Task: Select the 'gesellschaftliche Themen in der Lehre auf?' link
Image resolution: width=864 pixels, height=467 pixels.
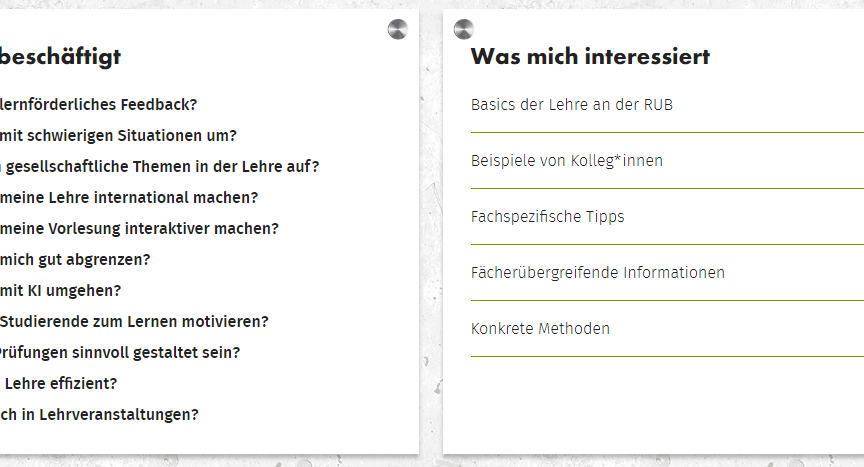Action: point(160,166)
